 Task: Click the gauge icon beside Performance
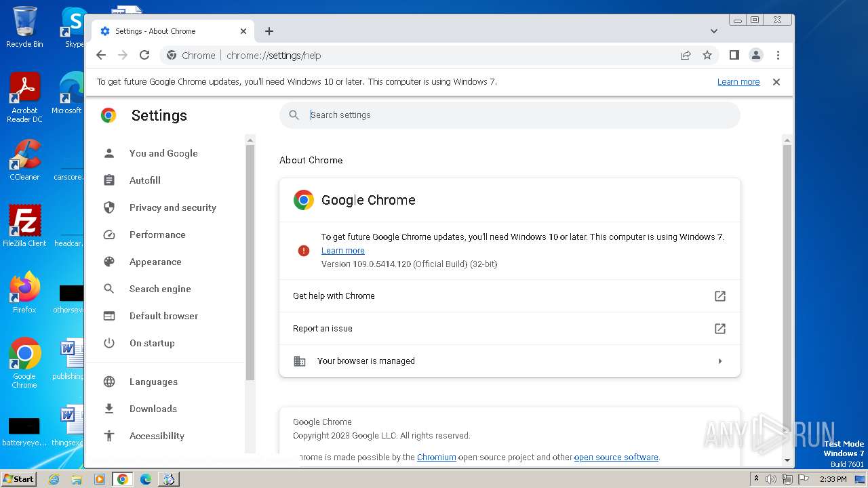[109, 235]
